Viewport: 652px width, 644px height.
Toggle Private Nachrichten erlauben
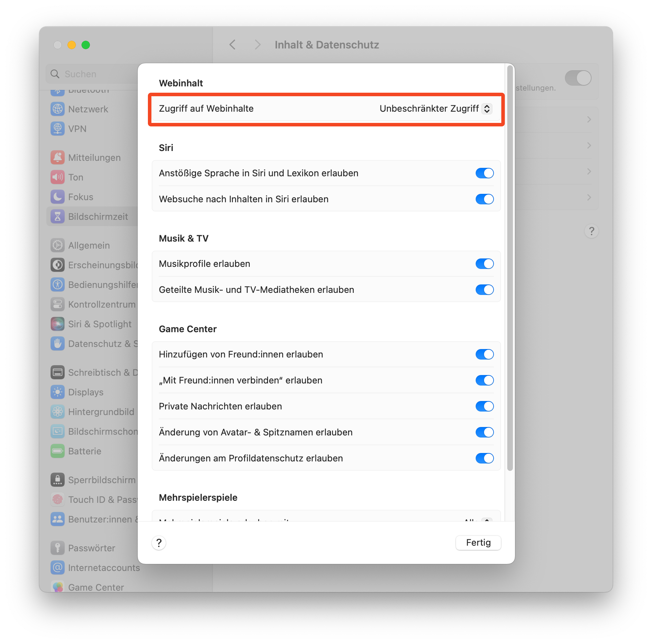(484, 406)
